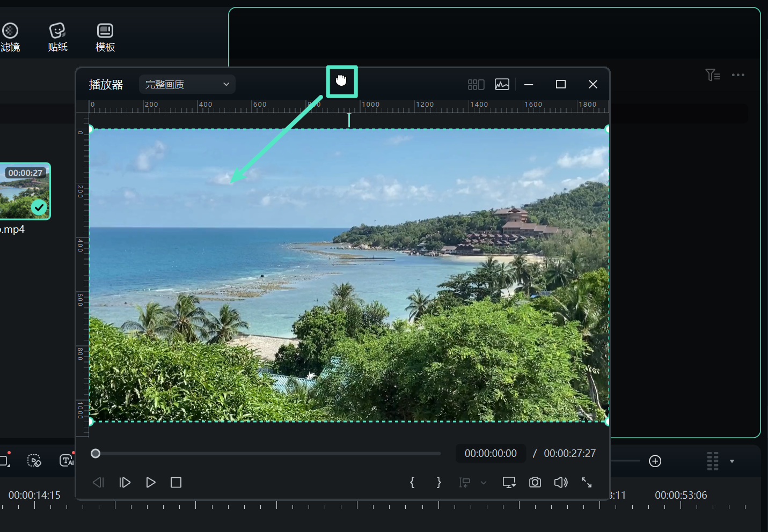Click the player layout grid icon
Image resolution: width=768 pixels, height=532 pixels.
pos(476,85)
